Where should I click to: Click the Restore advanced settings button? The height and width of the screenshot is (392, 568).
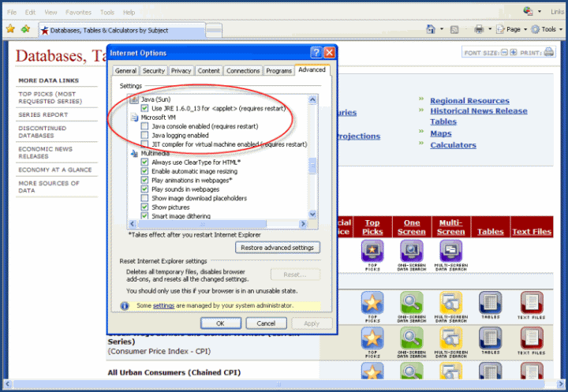[278, 248]
